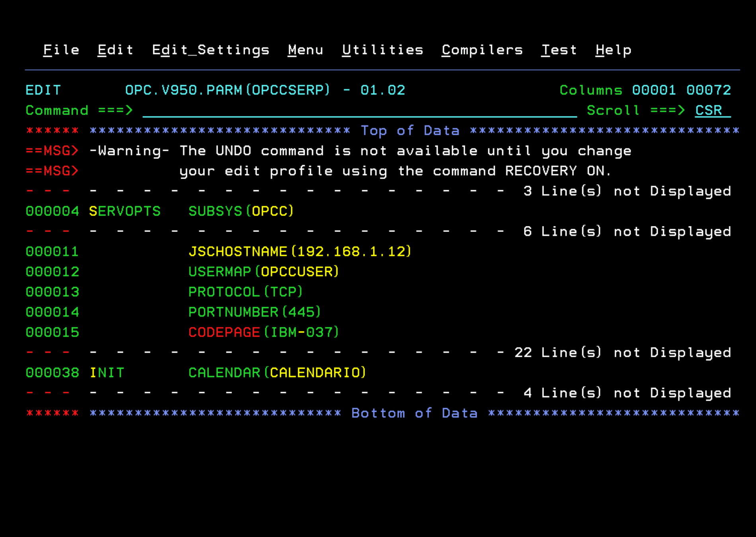Click the SUBSYS(OPCC) parameter

pyautogui.click(x=241, y=211)
